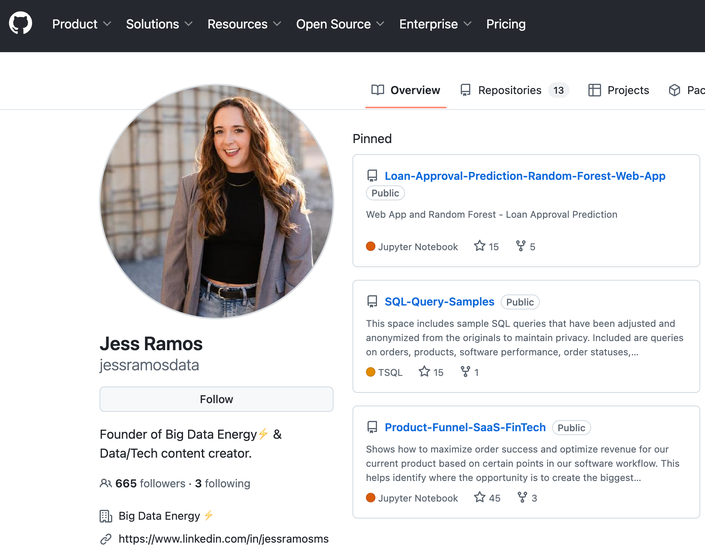Viewport: 705px width, 547px height.
Task: Switch to the Projects tab
Action: (x=619, y=90)
